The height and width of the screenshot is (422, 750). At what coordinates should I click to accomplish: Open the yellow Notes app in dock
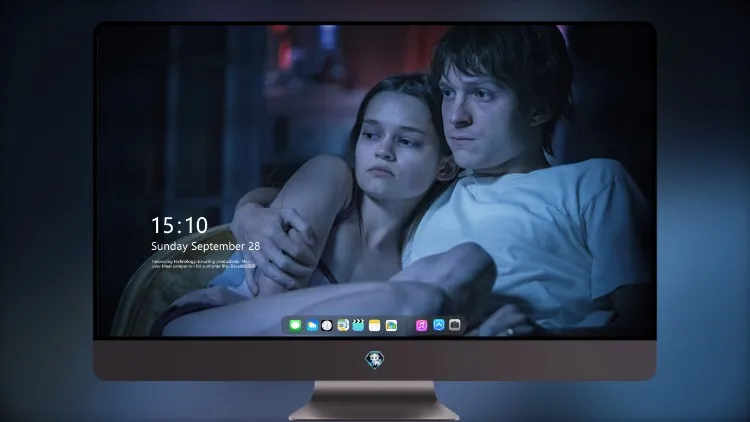point(375,326)
